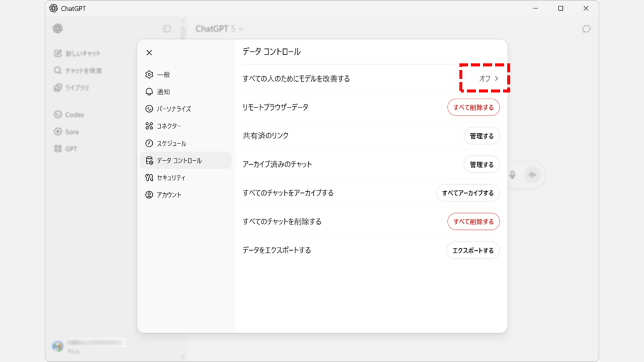644x362 pixels.
Task: Click the データ コントロール heading
Action: coord(272,52)
